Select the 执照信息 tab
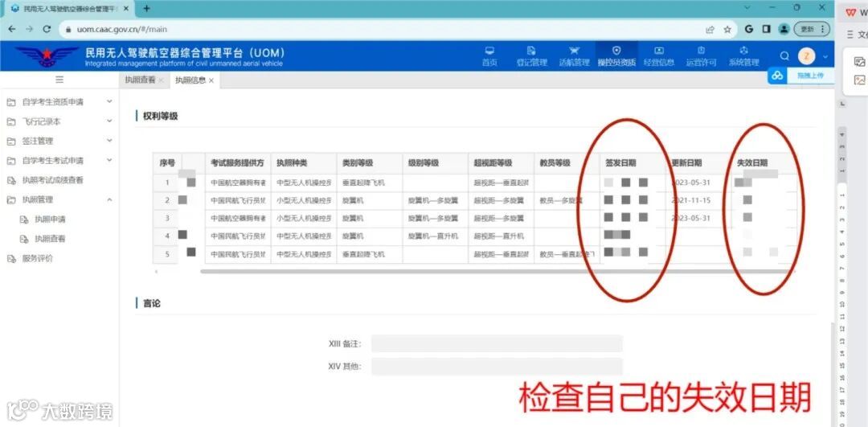The width and height of the screenshot is (868, 427). click(x=190, y=80)
